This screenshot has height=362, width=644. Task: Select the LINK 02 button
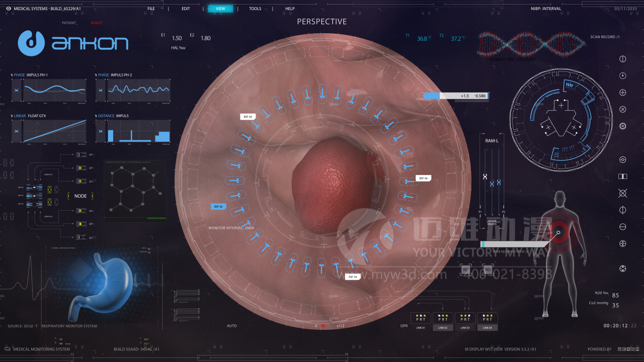(443, 327)
